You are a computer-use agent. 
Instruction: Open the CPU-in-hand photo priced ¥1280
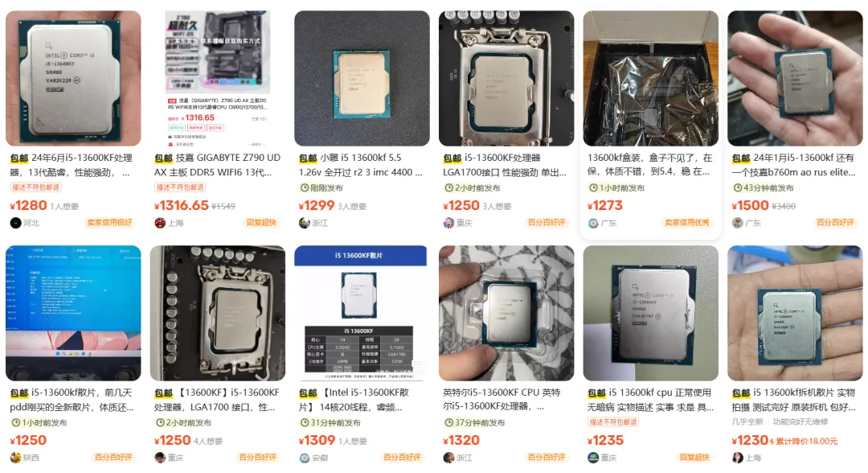pos(73,79)
